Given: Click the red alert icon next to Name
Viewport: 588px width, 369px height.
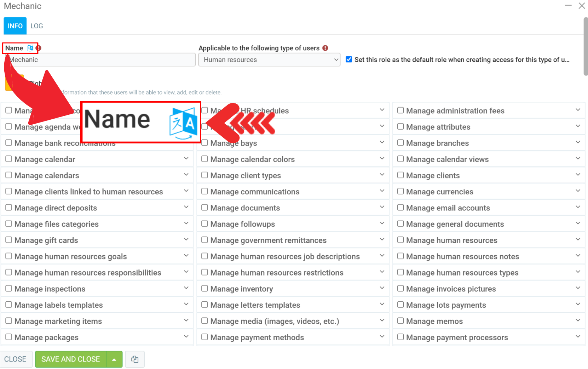Looking at the screenshot, I should (39, 48).
